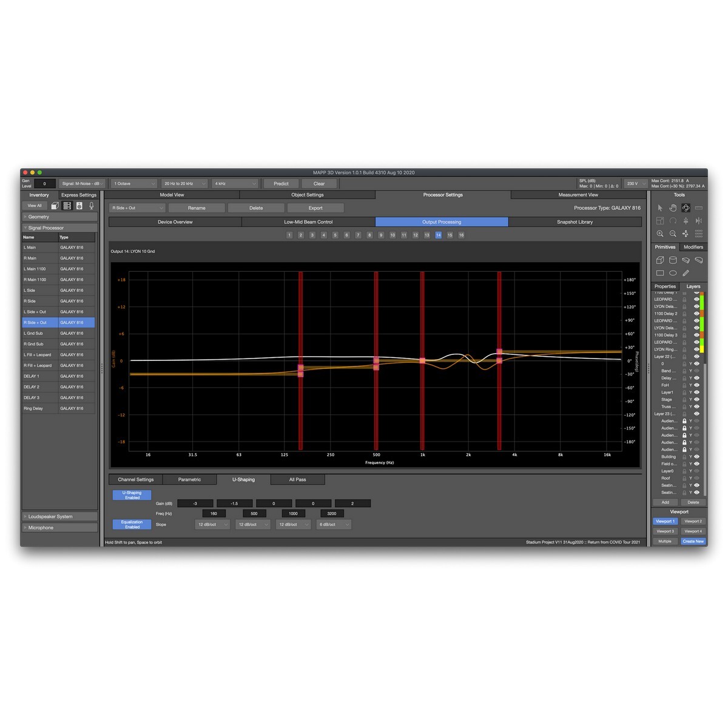Select the arrow pointer tool
Image resolution: width=728 pixels, height=728 pixels.
pyautogui.click(x=660, y=207)
